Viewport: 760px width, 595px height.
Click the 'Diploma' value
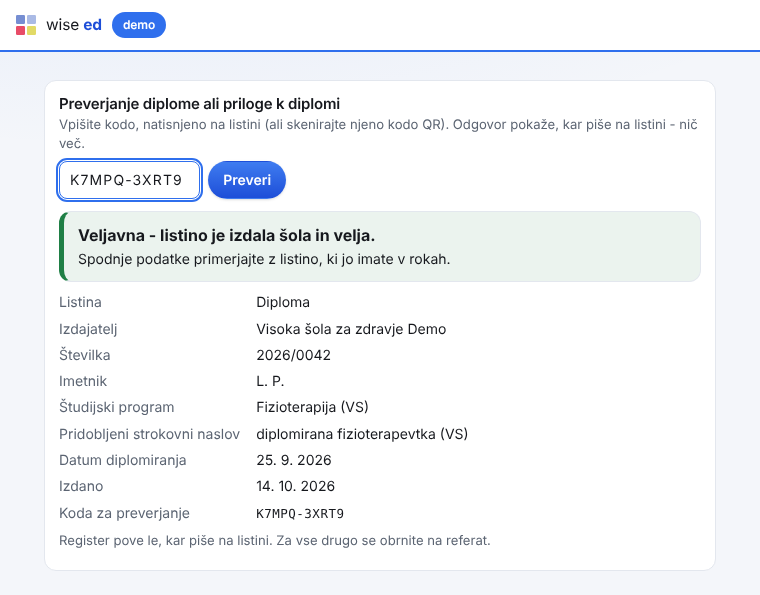click(x=283, y=302)
